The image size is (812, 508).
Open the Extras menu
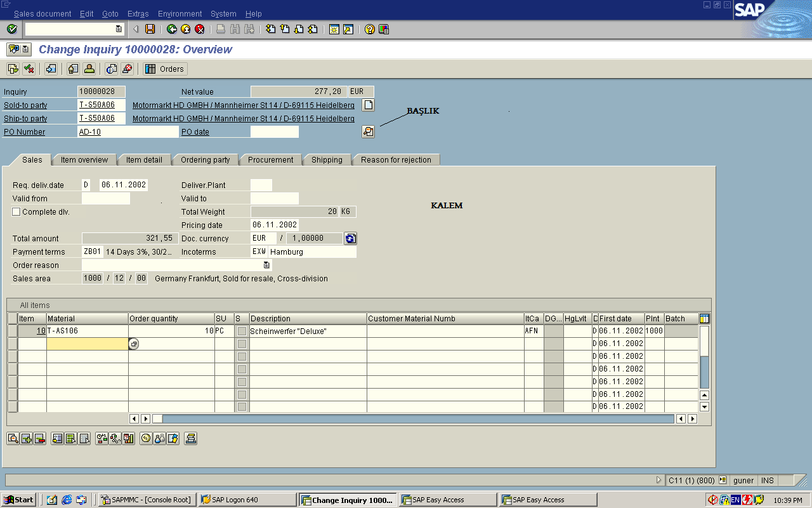tap(138, 14)
